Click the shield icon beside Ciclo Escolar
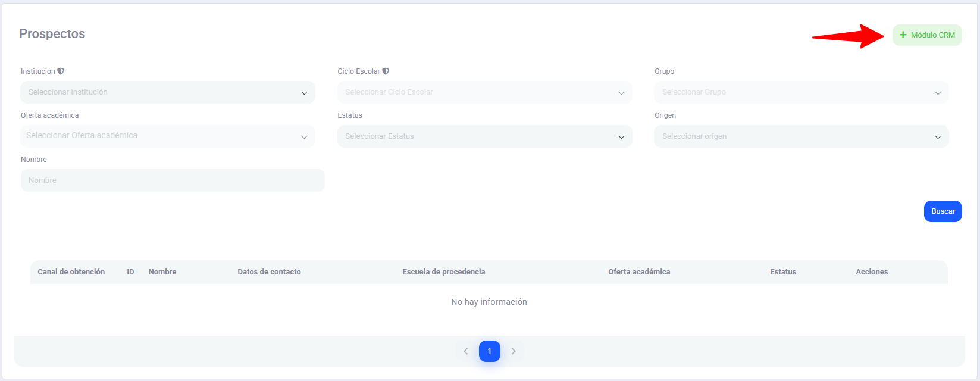Image resolution: width=980 pixels, height=381 pixels. click(386, 71)
